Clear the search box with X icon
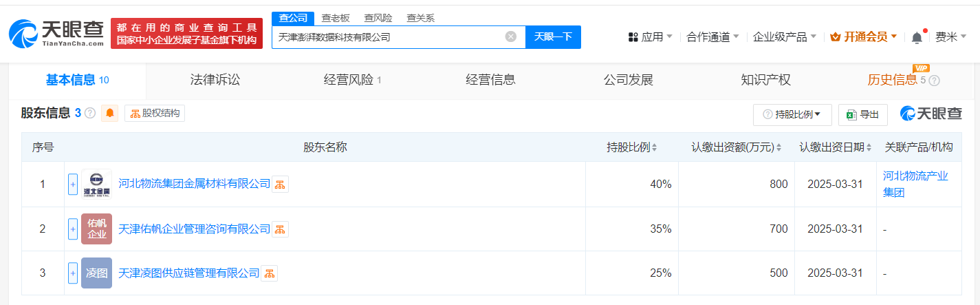Image resolution: width=980 pixels, height=305 pixels. pos(511,37)
